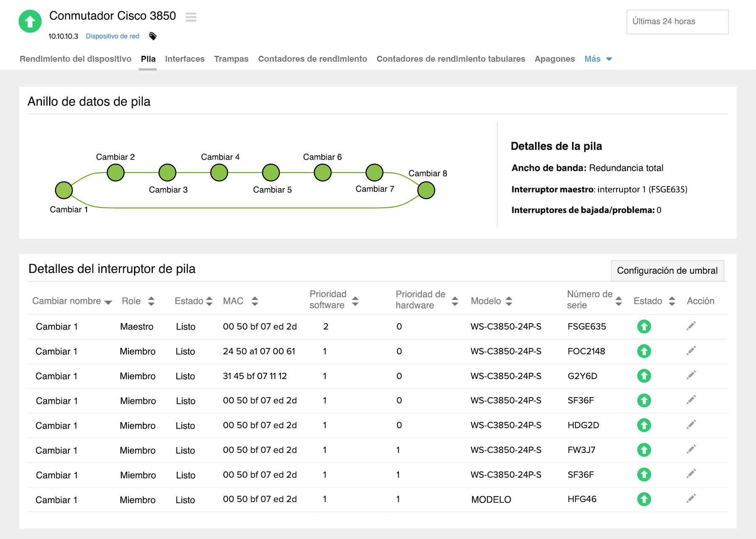
Task: Click the green status icon for serie FOC2148
Action: click(x=644, y=351)
